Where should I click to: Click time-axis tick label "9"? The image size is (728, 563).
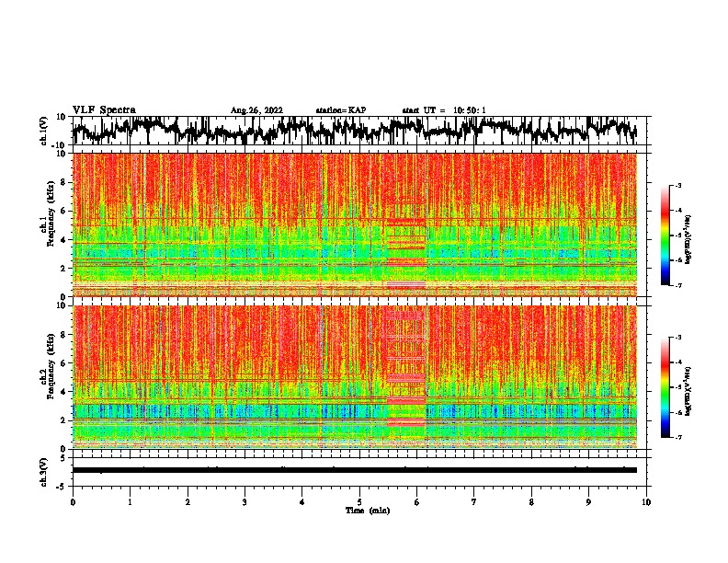click(588, 502)
